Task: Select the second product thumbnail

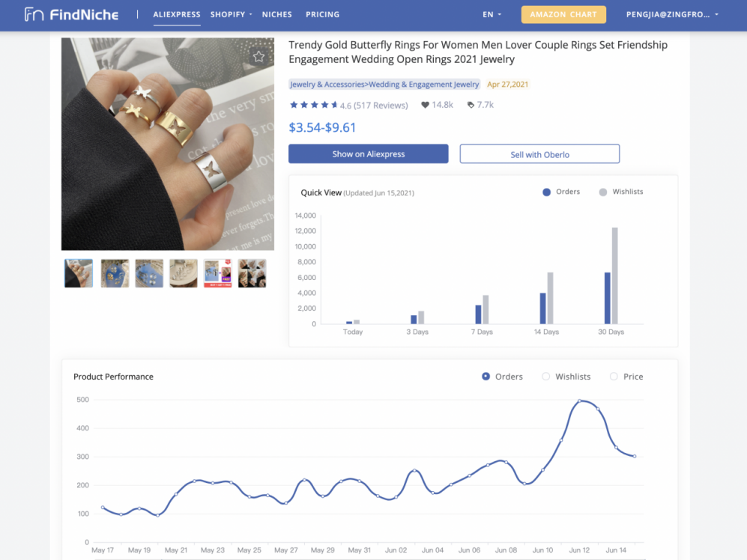Action: (x=115, y=273)
